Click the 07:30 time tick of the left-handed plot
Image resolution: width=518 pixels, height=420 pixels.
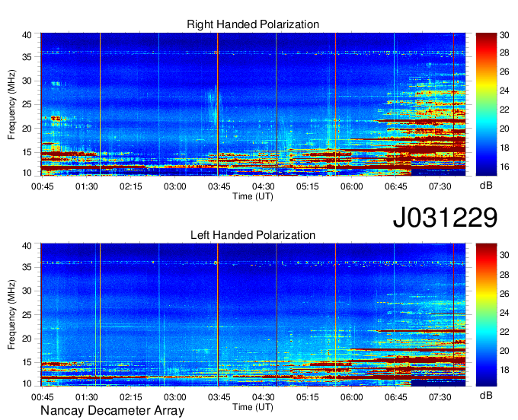pyautogui.click(x=440, y=397)
